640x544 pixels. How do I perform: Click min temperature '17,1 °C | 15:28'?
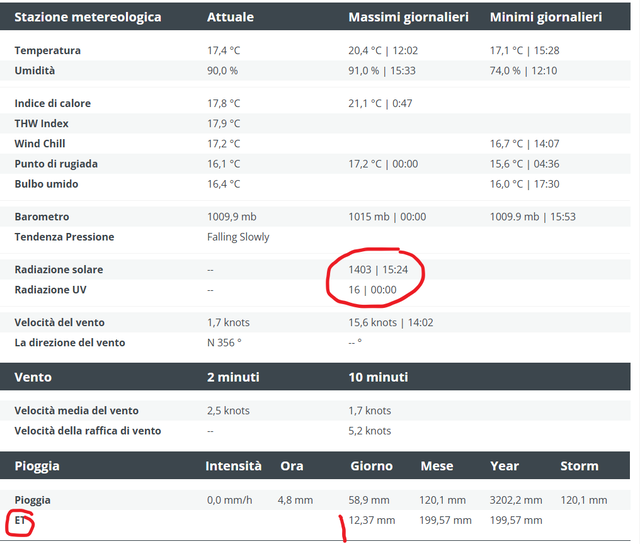524,51
